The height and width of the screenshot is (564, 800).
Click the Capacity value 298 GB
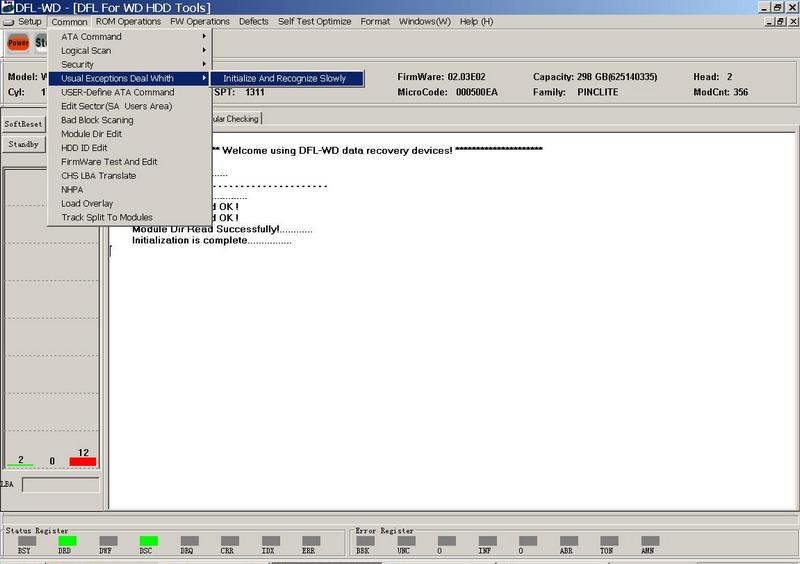pyautogui.click(x=617, y=77)
